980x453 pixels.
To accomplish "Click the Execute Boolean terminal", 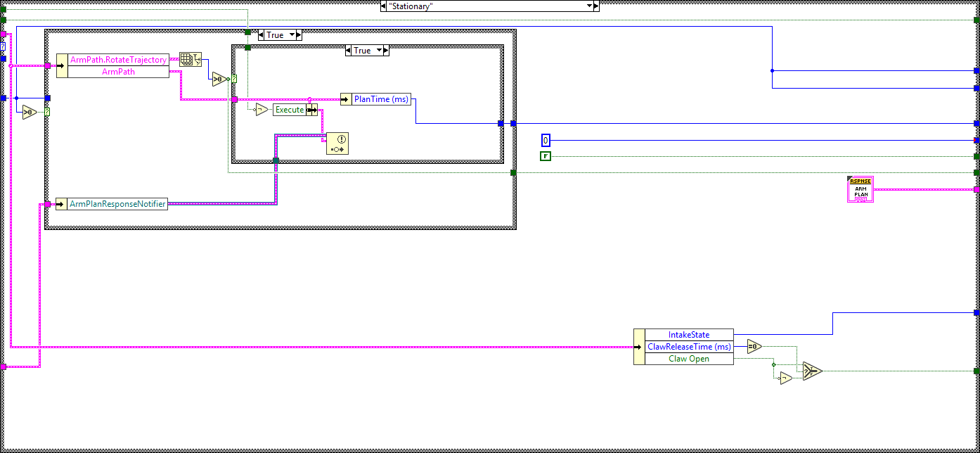I will (x=290, y=110).
